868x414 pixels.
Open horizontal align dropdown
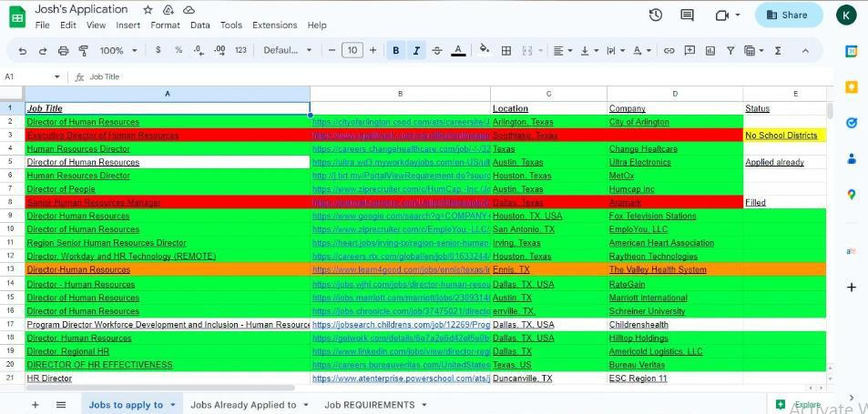(563, 51)
